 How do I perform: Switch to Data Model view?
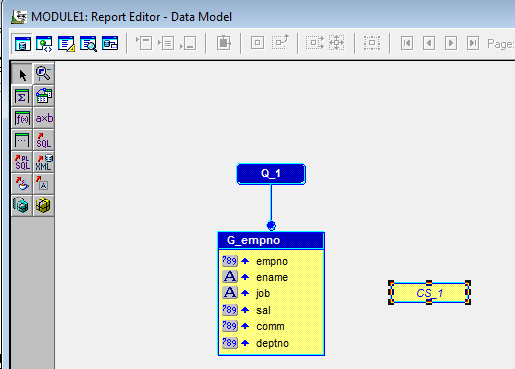pyautogui.click(x=23, y=44)
